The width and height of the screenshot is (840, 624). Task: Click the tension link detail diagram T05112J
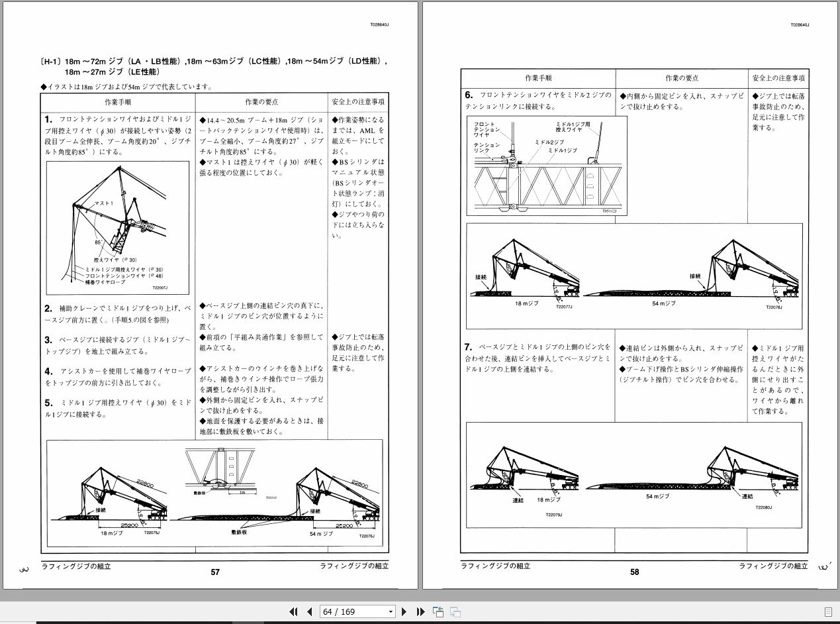[547, 166]
